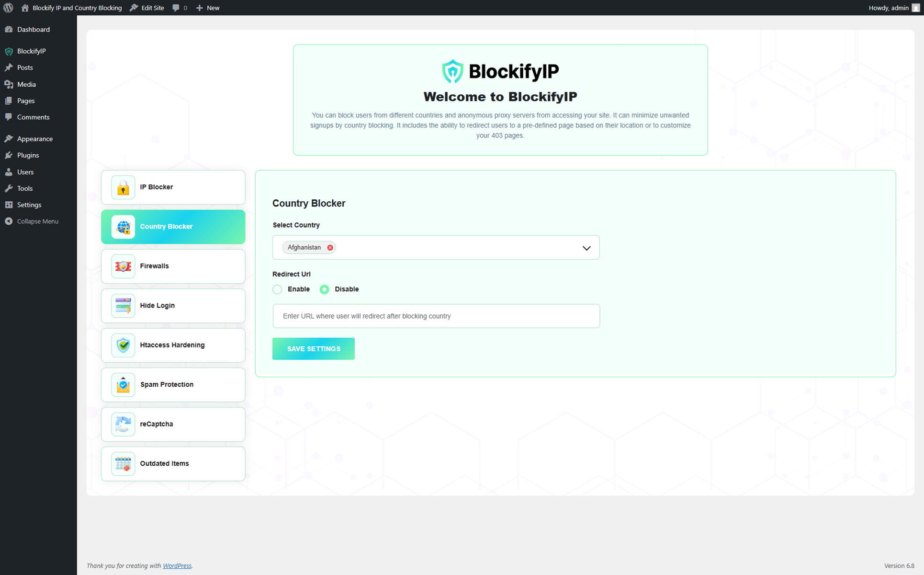Open the Plugins menu in the sidebar
This screenshot has width=924, height=575.
coord(28,155)
